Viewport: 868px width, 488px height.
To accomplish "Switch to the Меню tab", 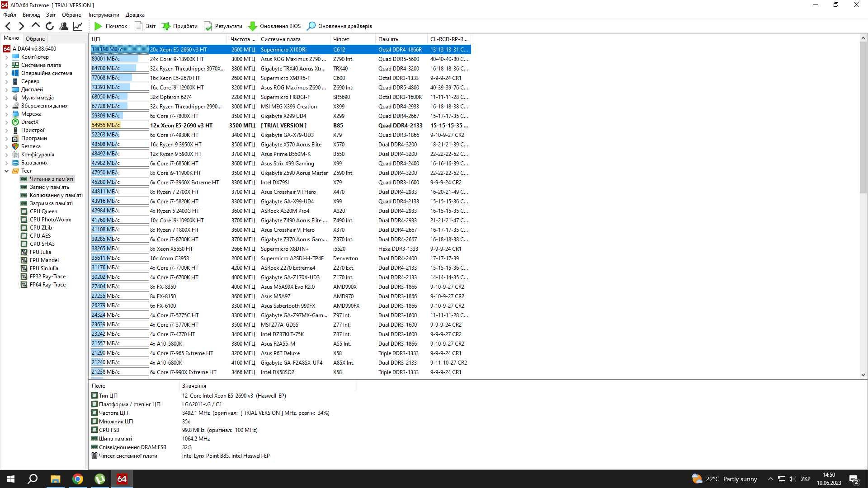I will tap(11, 38).
